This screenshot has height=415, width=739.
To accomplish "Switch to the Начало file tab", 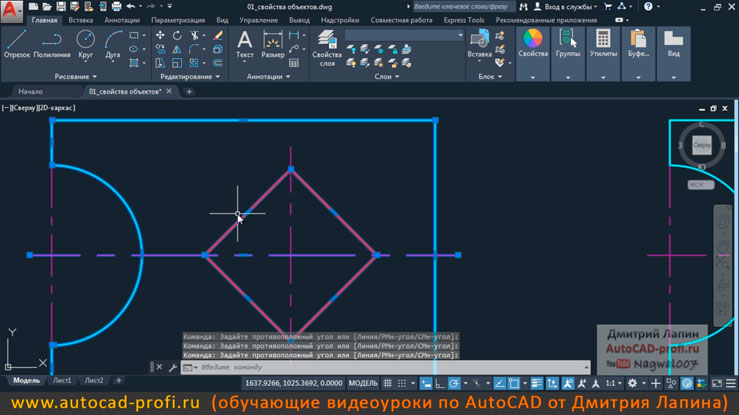I will [31, 91].
